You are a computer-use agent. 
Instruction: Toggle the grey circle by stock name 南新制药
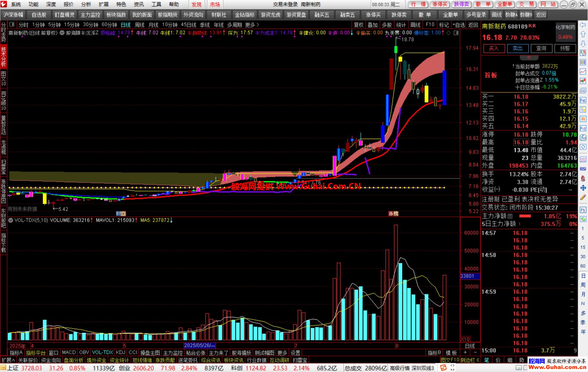pos(62,33)
